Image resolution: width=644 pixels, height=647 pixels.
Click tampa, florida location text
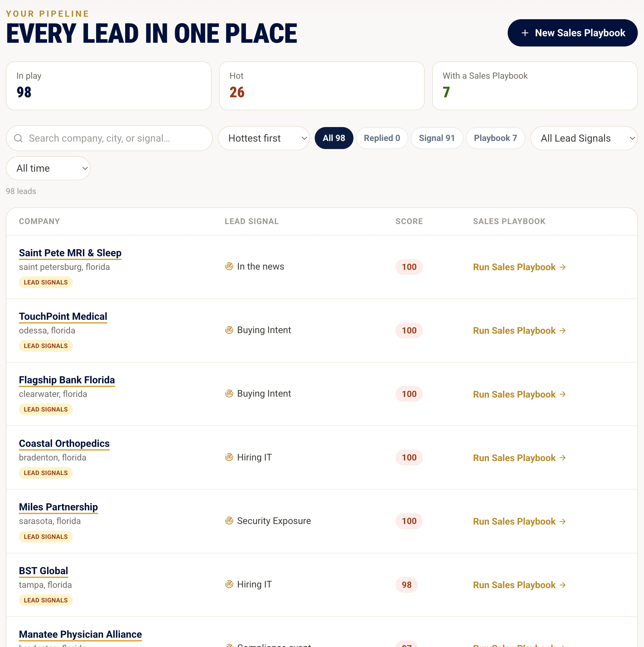pos(45,585)
